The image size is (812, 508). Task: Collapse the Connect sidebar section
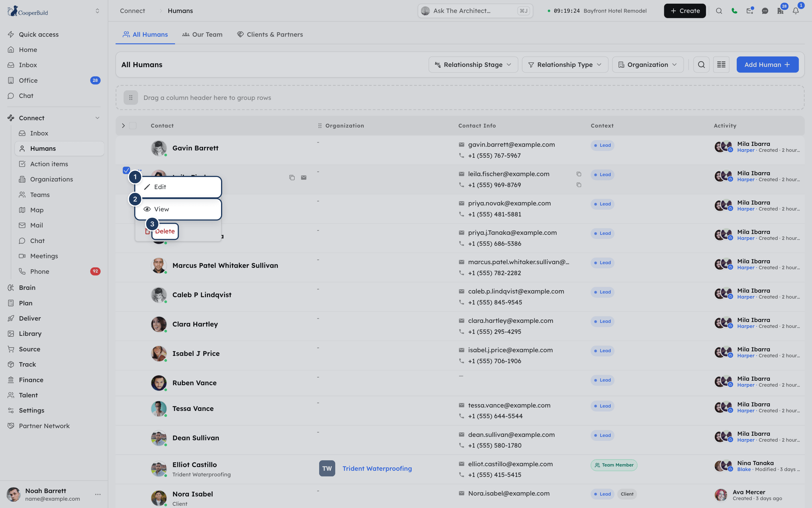click(97, 118)
